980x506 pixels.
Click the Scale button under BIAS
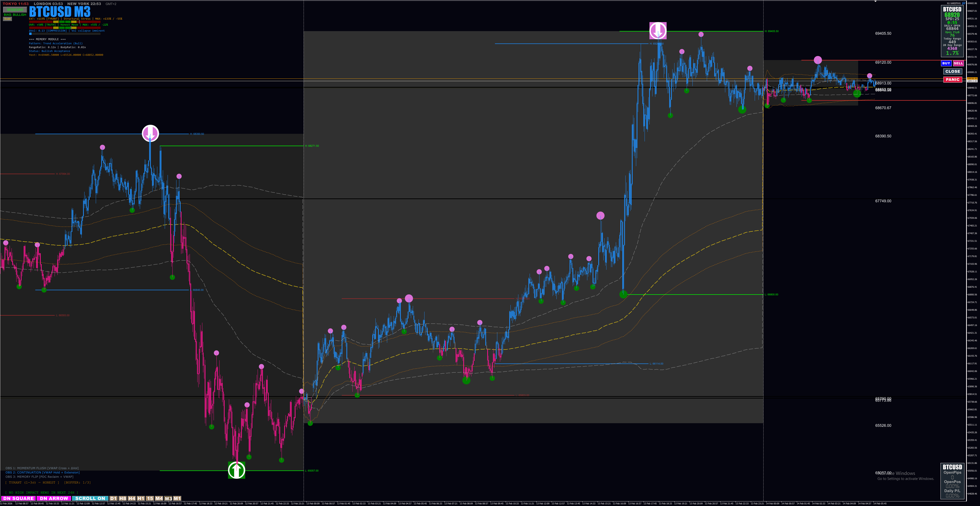click(7, 19)
